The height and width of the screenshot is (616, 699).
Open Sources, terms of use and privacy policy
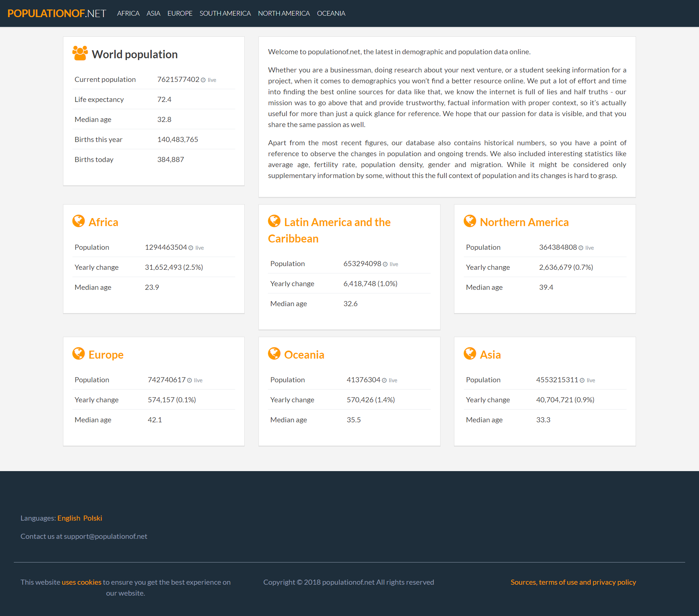pos(573,582)
